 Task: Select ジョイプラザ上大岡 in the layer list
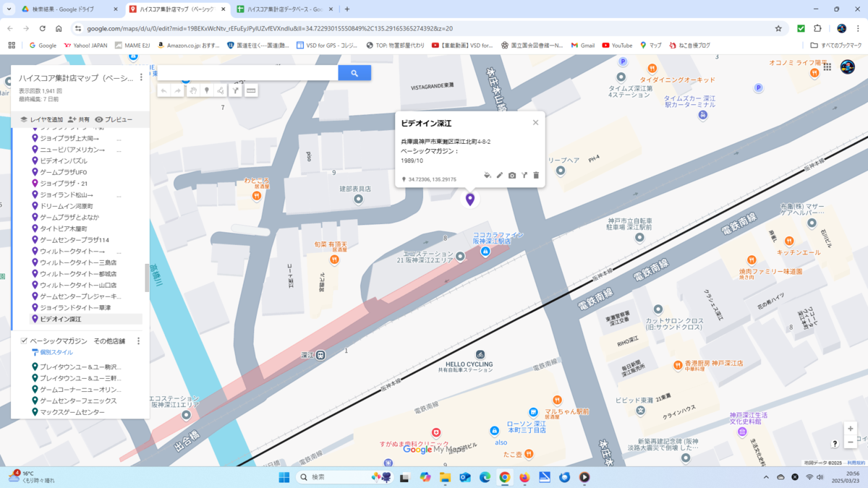click(x=69, y=138)
